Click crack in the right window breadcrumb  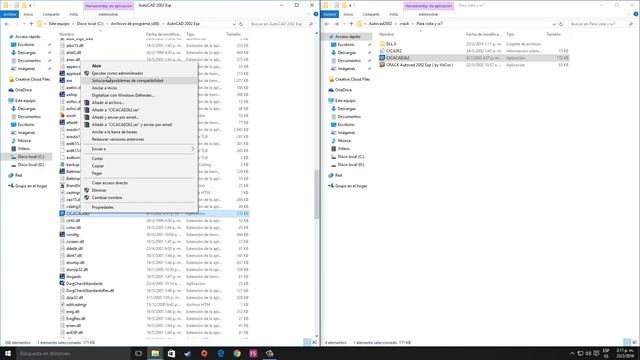click(404, 24)
